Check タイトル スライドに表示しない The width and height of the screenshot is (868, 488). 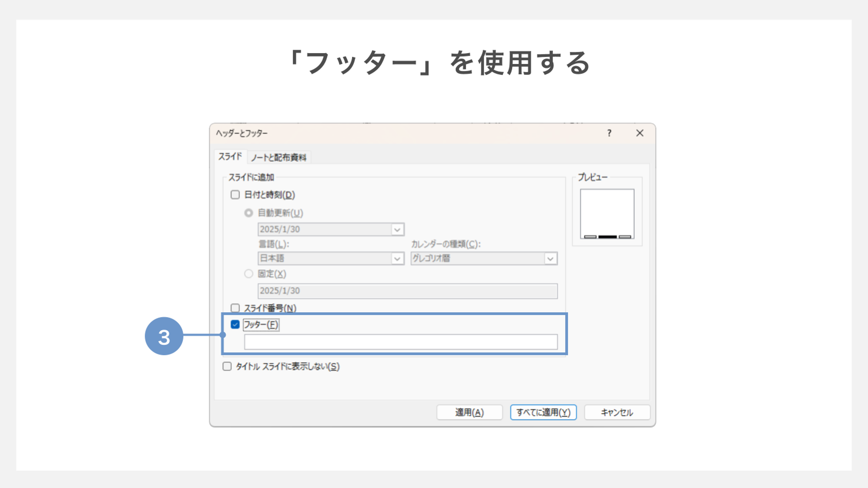pos(227,367)
